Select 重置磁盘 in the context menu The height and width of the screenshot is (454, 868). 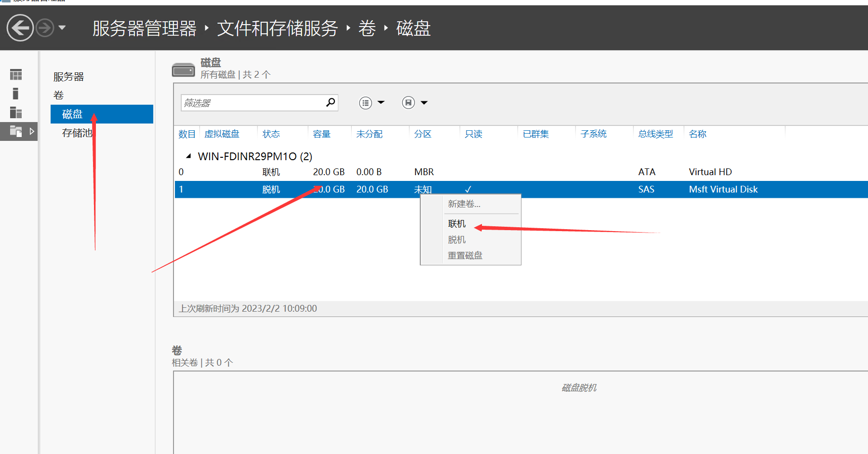(465, 256)
